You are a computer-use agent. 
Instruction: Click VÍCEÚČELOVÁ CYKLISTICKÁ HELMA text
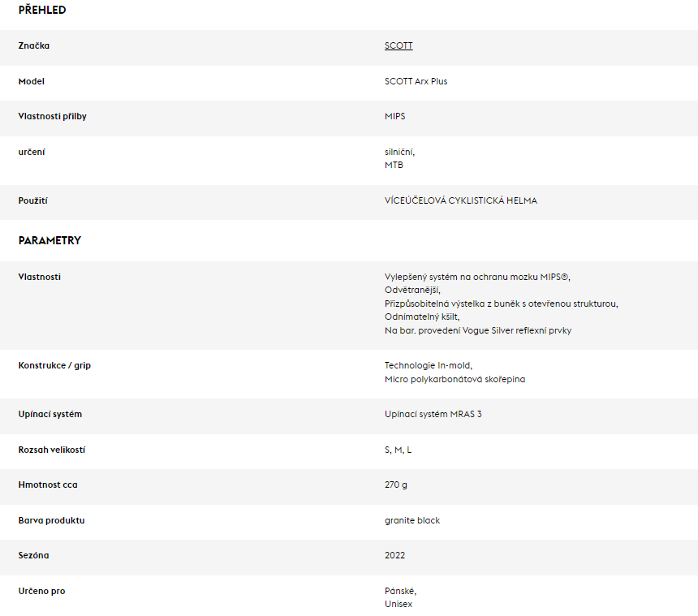point(461,200)
